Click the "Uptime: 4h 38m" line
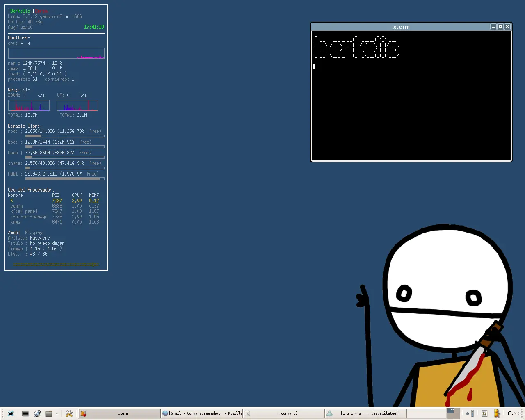 (x=25, y=22)
